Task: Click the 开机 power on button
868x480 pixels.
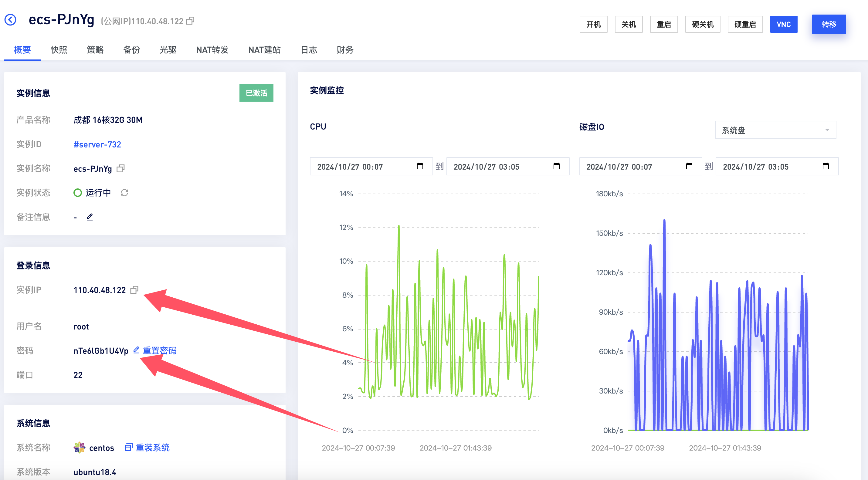Action: click(593, 24)
